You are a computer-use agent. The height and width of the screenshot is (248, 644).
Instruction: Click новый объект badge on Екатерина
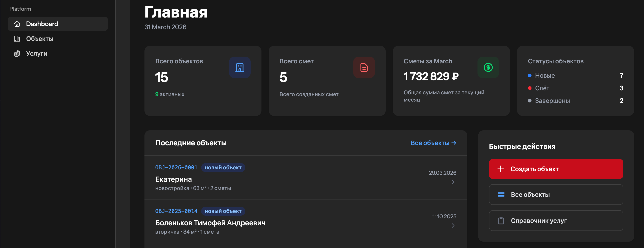point(223,168)
